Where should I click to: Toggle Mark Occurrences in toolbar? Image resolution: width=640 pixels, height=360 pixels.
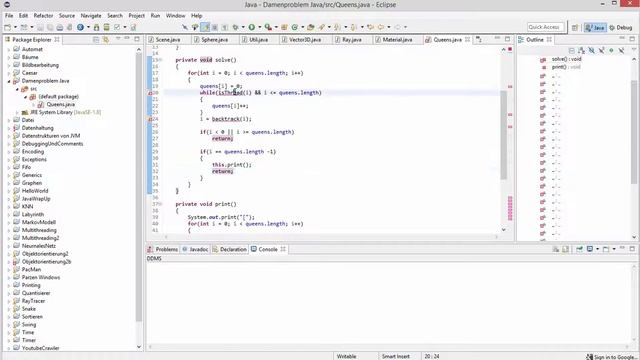tap(205, 27)
